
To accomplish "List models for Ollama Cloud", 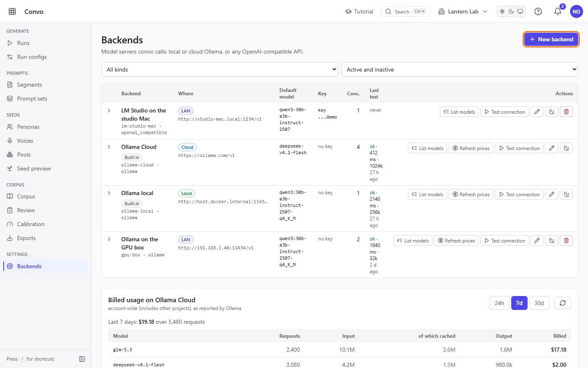I will 428,148.
